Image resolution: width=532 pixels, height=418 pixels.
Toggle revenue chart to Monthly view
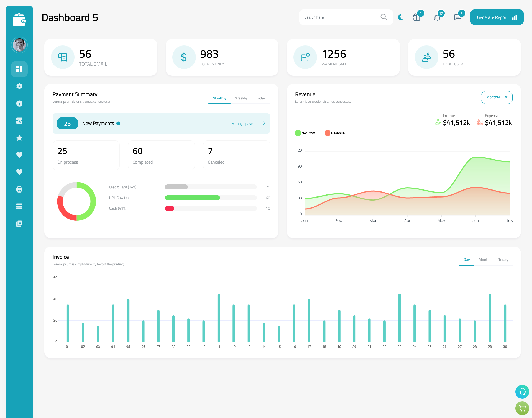pyautogui.click(x=496, y=97)
